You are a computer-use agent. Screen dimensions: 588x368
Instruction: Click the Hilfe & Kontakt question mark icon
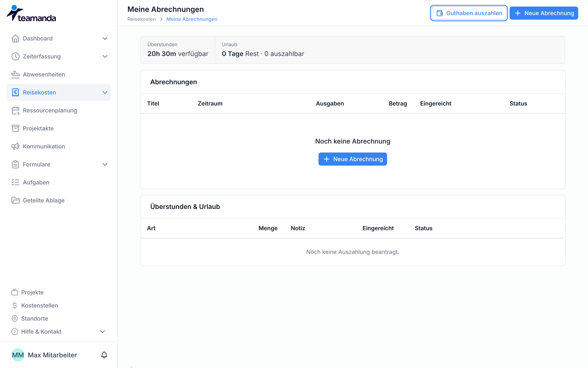[x=14, y=332]
